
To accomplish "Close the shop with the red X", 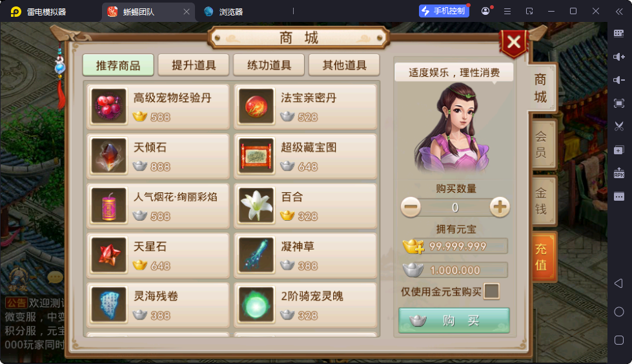I will (513, 43).
